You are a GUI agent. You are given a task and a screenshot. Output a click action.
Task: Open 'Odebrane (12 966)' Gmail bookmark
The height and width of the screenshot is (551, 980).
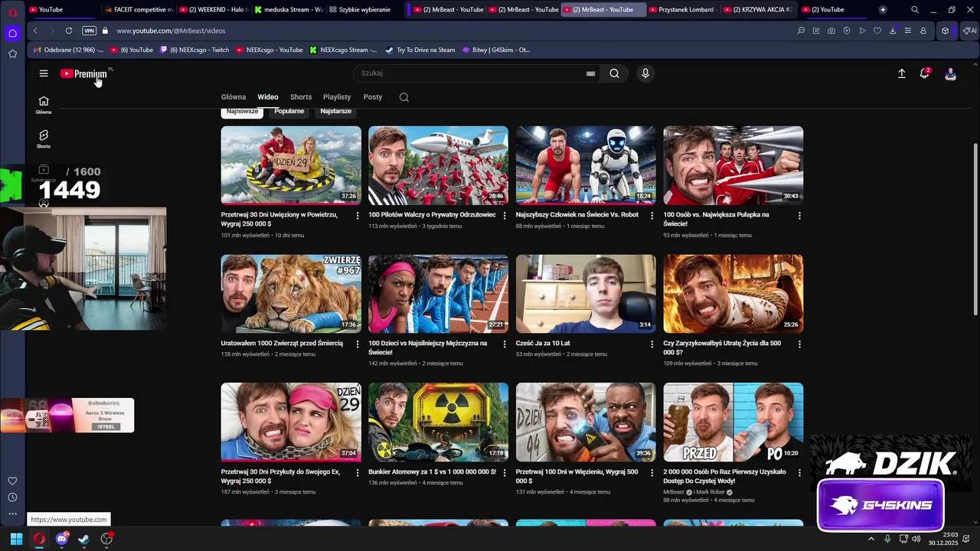68,50
